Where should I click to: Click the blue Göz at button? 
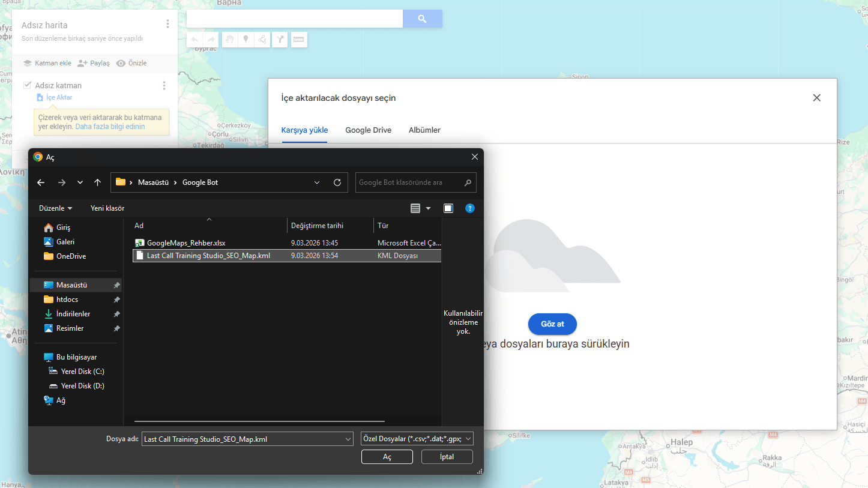552,324
